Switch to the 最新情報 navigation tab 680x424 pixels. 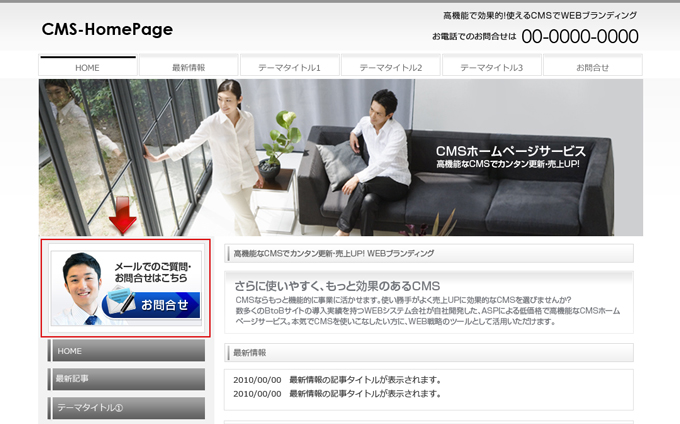[x=188, y=67]
